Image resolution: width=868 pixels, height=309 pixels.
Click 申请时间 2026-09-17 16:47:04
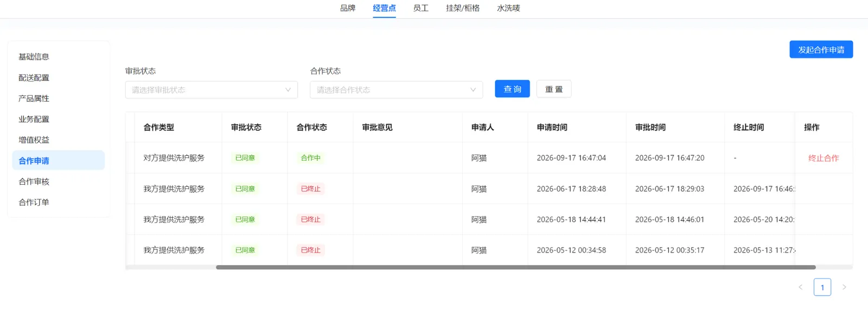(571, 158)
